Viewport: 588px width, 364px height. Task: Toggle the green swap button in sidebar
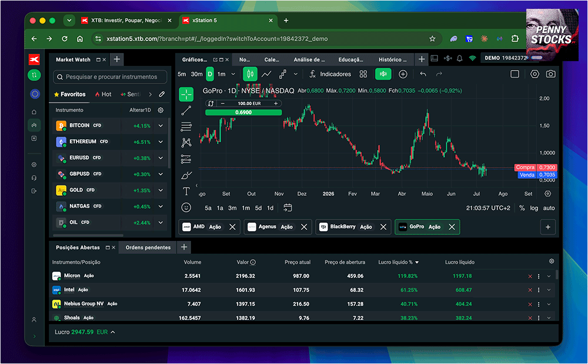pos(34,75)
